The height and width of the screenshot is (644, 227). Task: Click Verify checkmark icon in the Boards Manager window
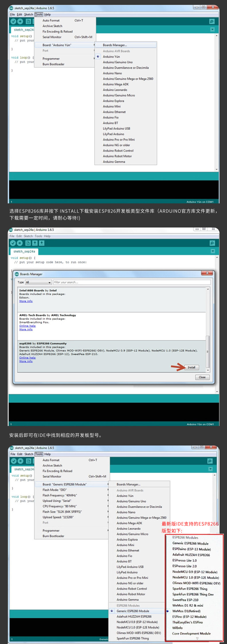tap(13, 243)
